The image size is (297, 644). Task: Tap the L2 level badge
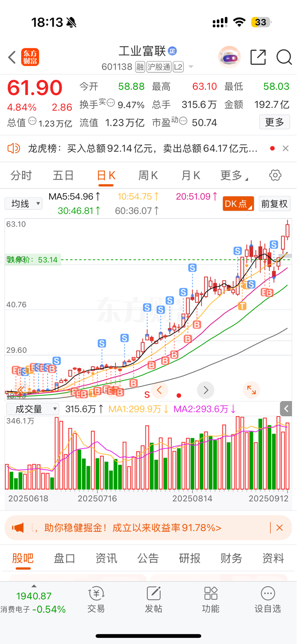click(178, 67)
